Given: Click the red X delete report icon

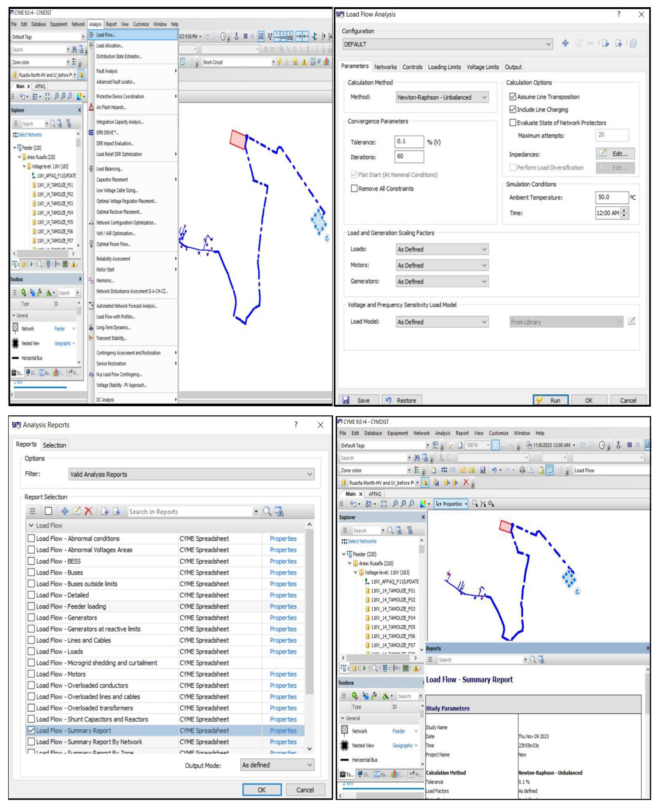Looking at the screenshot, I should [88, 511].
